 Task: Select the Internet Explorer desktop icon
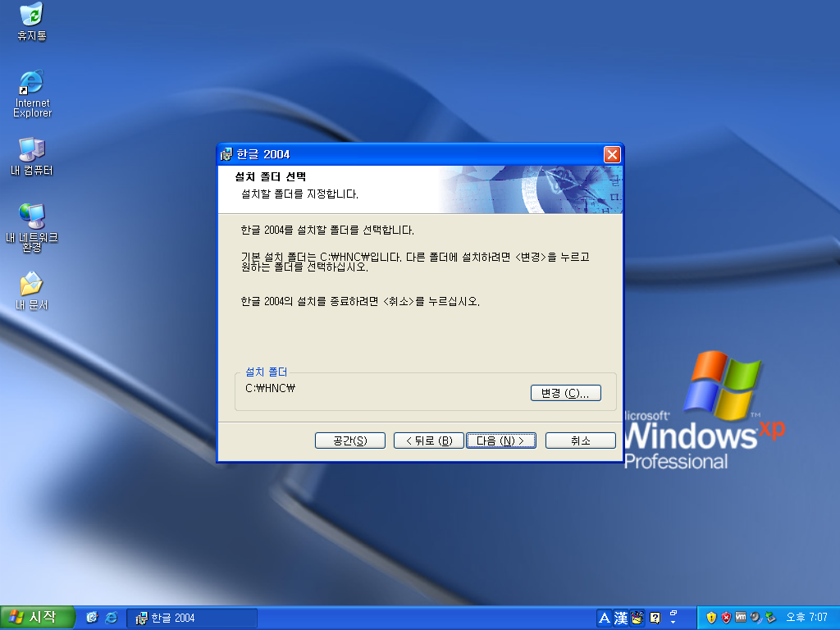(32, 94)
